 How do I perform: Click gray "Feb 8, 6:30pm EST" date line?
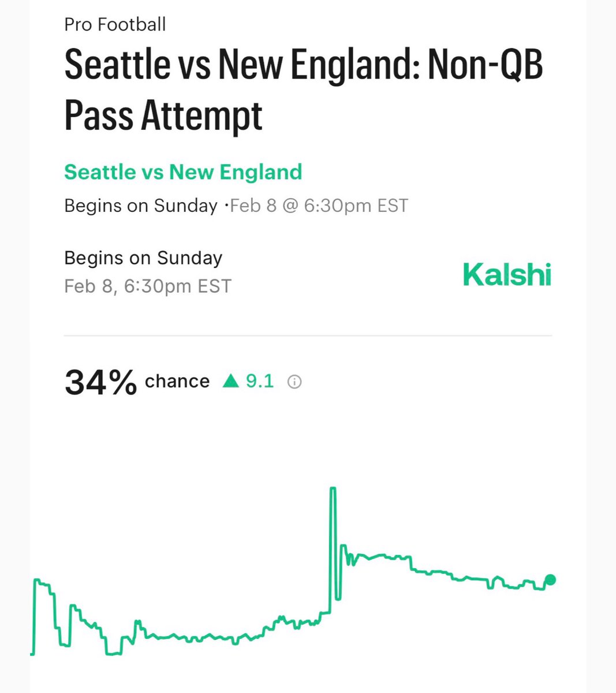pyautogui.click(x=148, y=286)
